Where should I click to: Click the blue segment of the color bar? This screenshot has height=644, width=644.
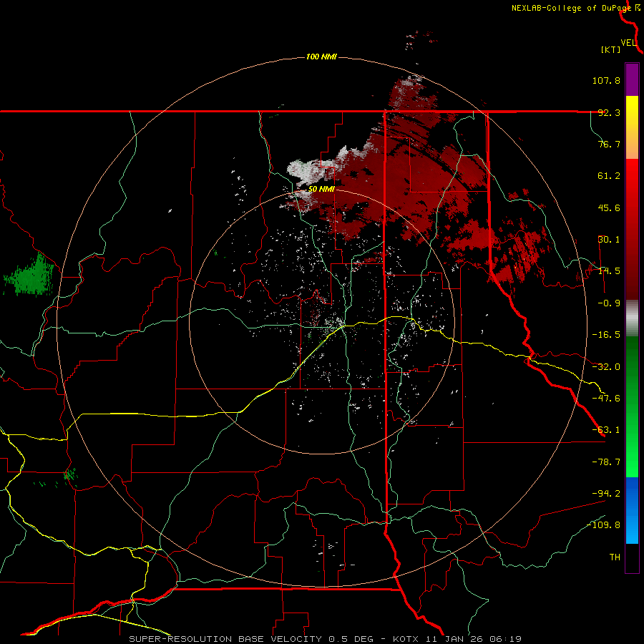point(632,510)
